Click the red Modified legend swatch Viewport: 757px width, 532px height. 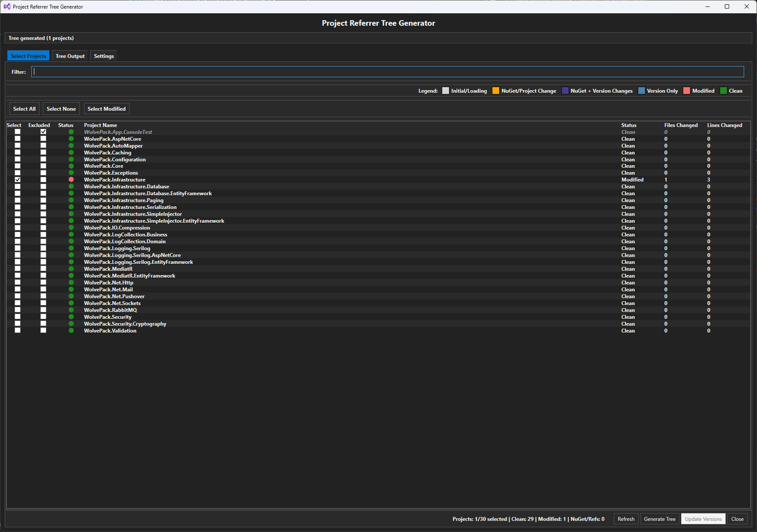point(687,91)
